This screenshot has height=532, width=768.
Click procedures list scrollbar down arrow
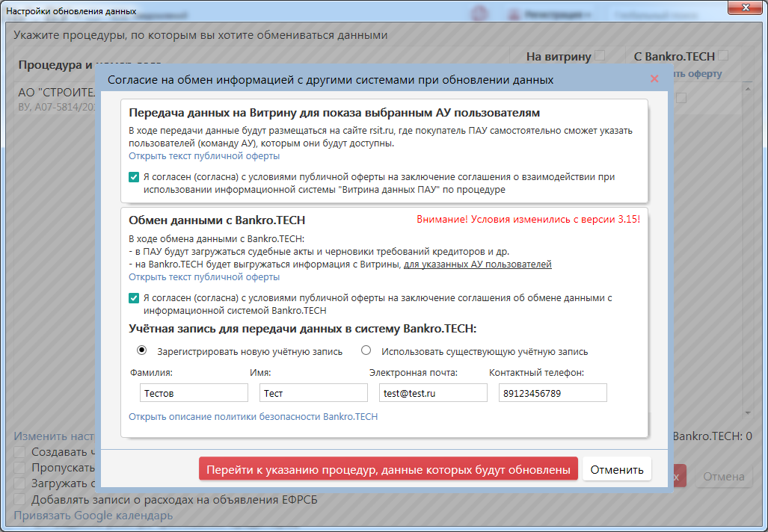pyautogui.click(x=746, y=412)
